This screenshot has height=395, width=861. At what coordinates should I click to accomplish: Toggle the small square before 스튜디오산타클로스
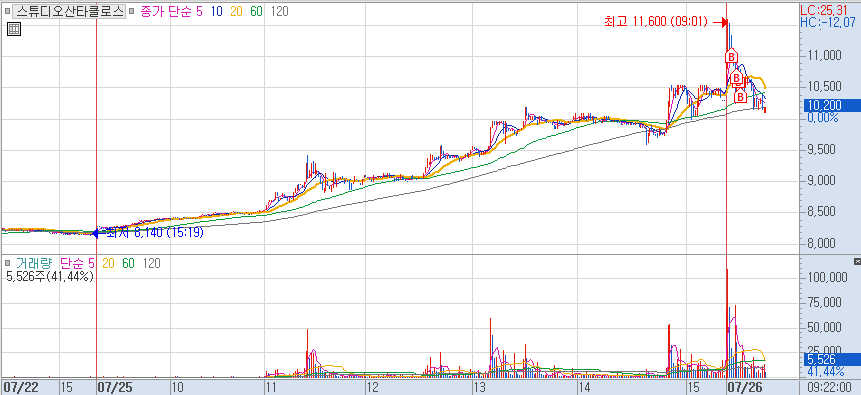(7, 11)
